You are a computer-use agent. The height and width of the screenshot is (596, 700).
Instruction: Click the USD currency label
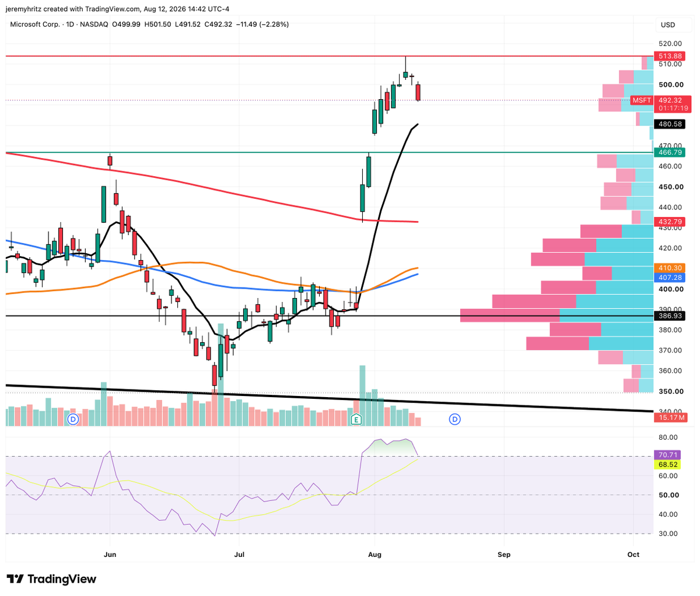[667, 25]
